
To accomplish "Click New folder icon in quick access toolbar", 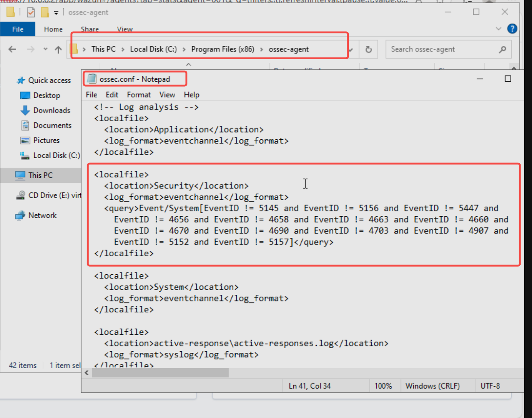I will (45, 13).
